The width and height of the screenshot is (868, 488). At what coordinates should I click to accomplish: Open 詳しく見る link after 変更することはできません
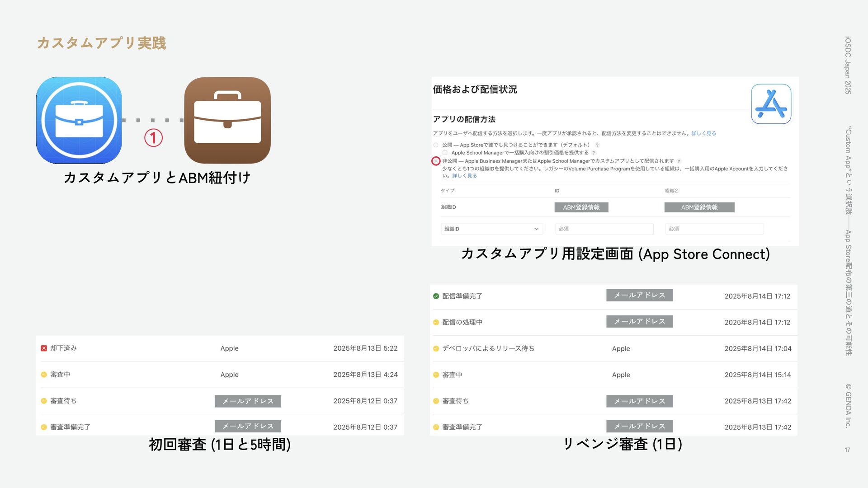(x=703, y=133)
